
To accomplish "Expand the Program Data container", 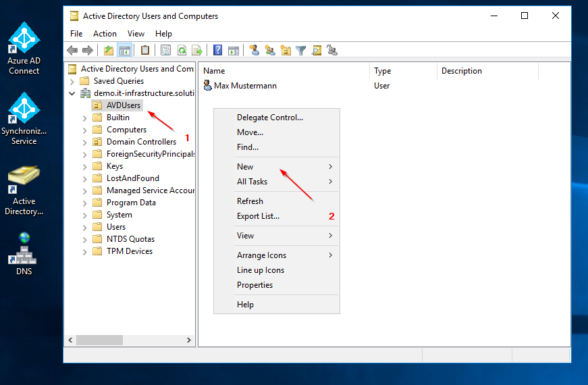I will [x=85, y=203].
